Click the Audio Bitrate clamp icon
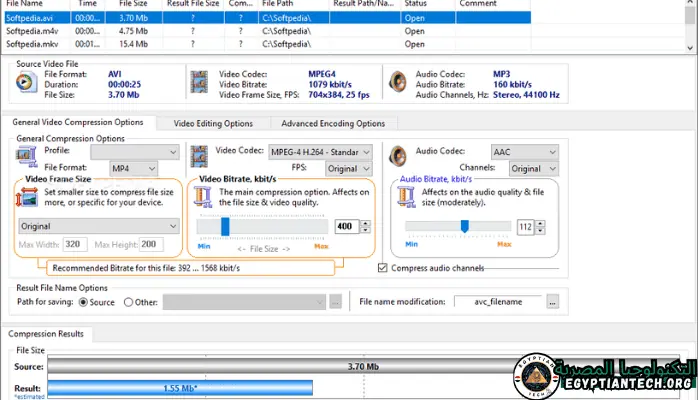698x400 pixels. tap(406, 197)
